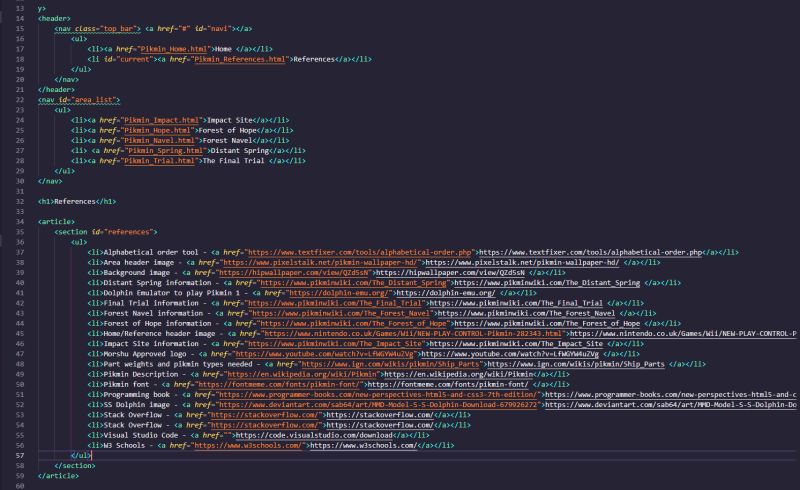Viewport: 800px width, 490px height.
Task: Click the "Distant Spring" text on line 27
Action: [x=240, y=151]
